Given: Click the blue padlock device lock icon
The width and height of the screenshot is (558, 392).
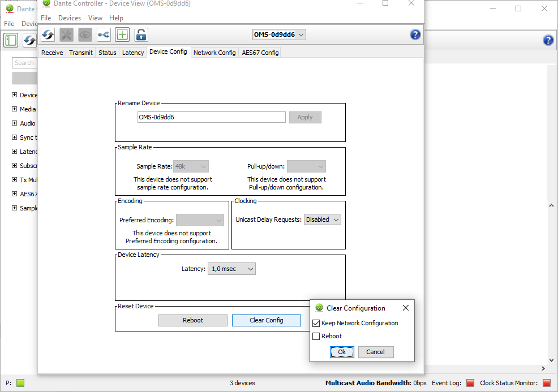Looking at the screenshot, I should 141,35.
